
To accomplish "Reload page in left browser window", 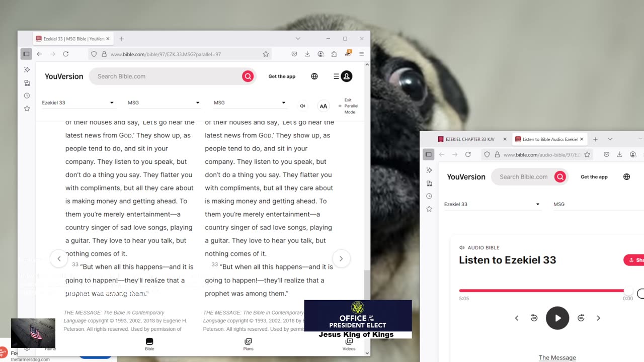I will pos(65,54).
